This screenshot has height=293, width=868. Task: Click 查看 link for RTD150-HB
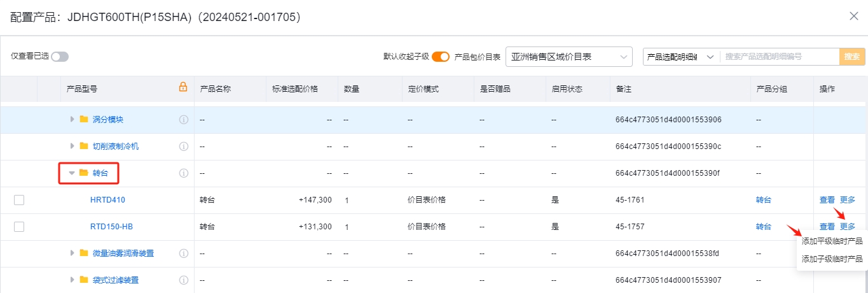click(827, 227)
